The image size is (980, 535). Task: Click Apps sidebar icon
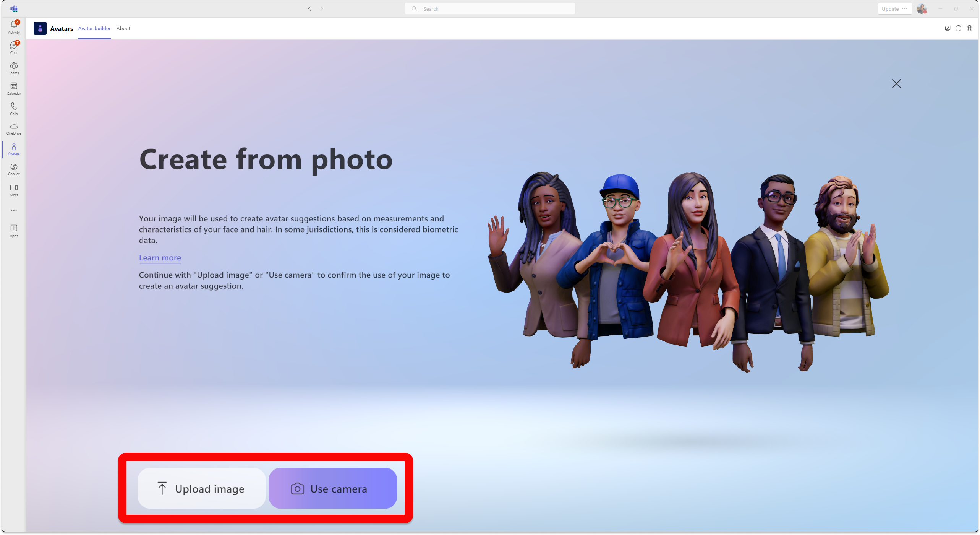point(14,231)
